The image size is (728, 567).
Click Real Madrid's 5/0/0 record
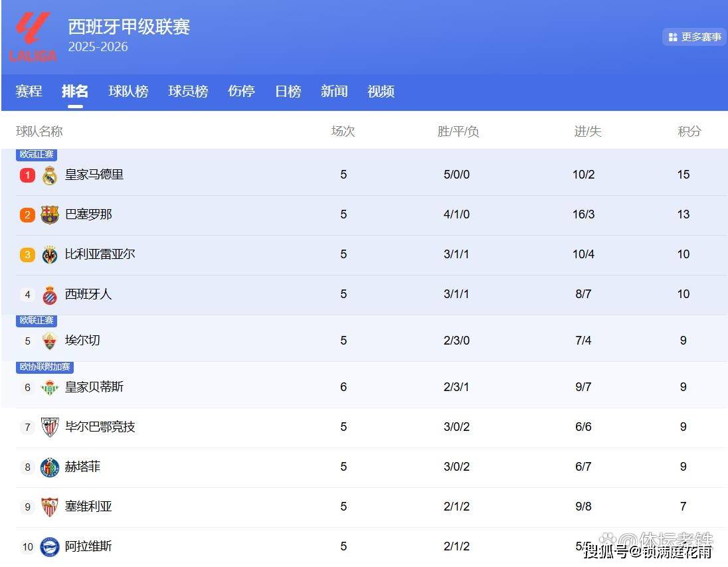pyautogui.click(x=456, y=175)
